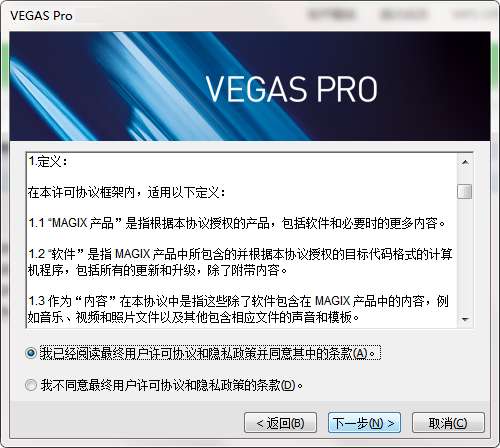Click the 1.3 内容 definition paragraph
Viewport: 500px width, 448px height.
pos(238,309)
